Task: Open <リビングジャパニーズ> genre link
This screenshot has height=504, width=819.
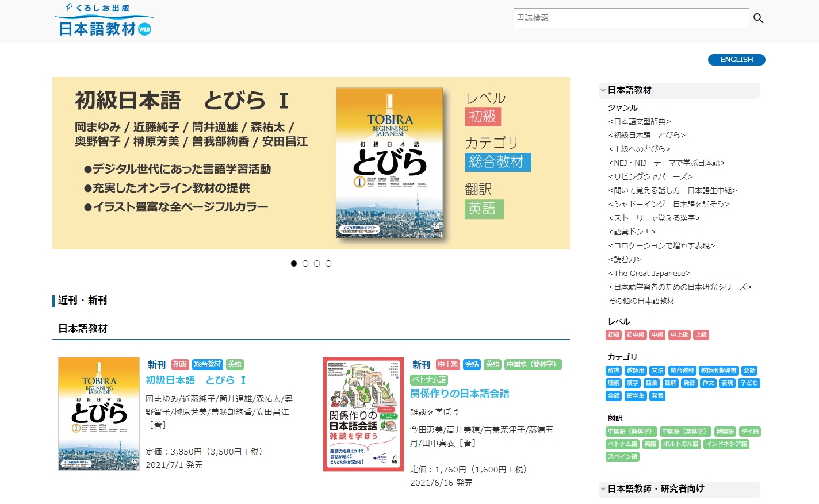Action: (x=650, y=177)
